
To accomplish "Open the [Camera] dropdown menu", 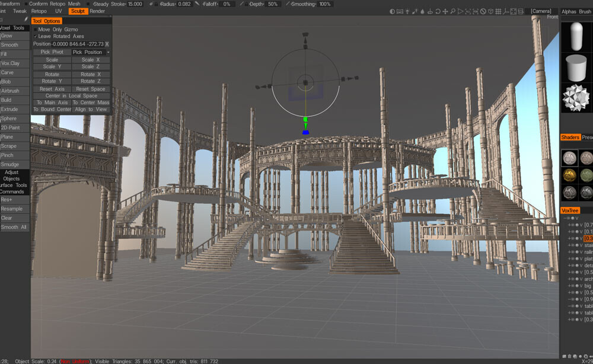I will coord(541,11).
